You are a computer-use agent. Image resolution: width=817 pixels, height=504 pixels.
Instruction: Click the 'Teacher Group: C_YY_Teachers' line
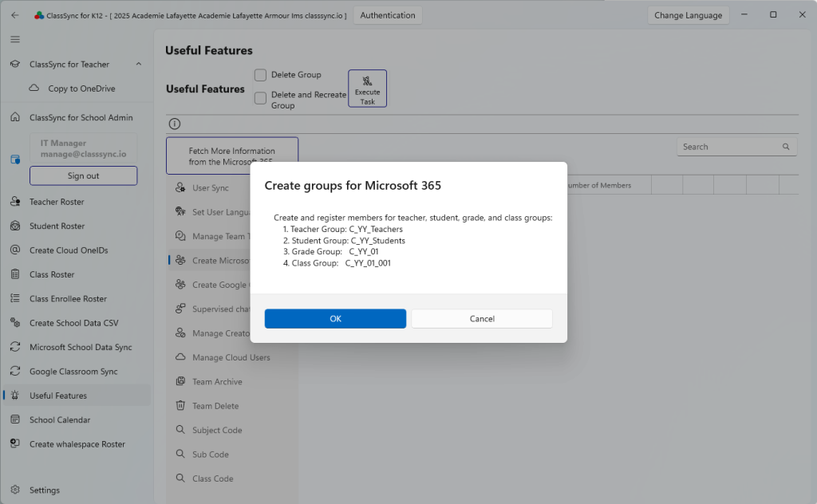343,229
